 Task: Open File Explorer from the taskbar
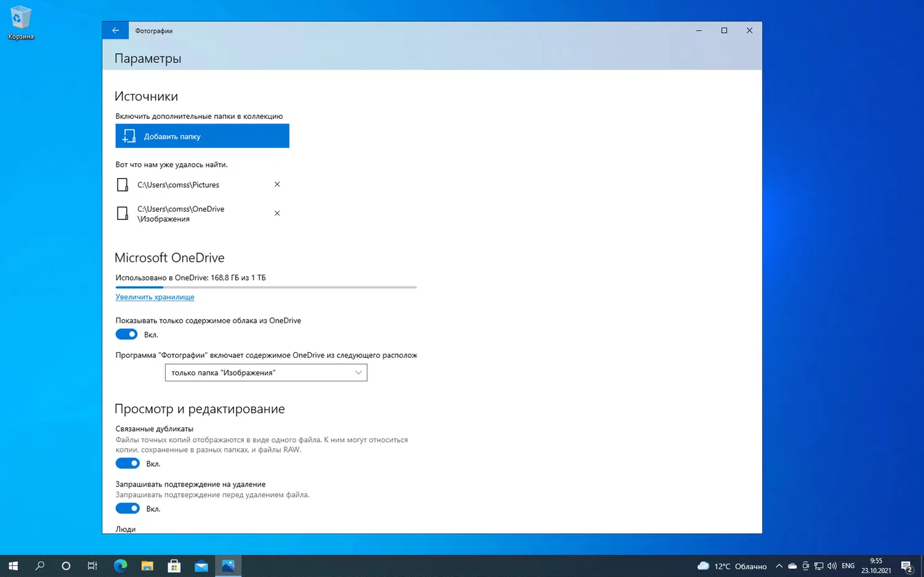147,566
